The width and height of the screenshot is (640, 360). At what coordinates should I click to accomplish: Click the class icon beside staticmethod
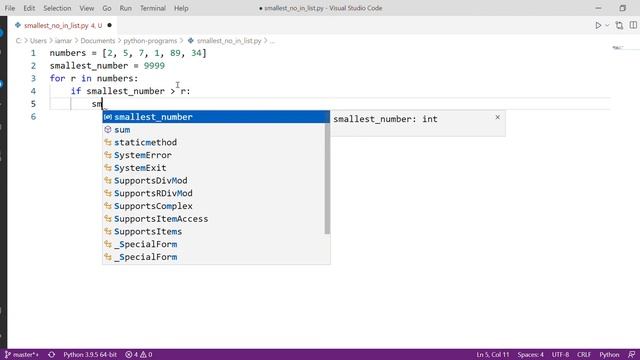[x=108, y=142]
